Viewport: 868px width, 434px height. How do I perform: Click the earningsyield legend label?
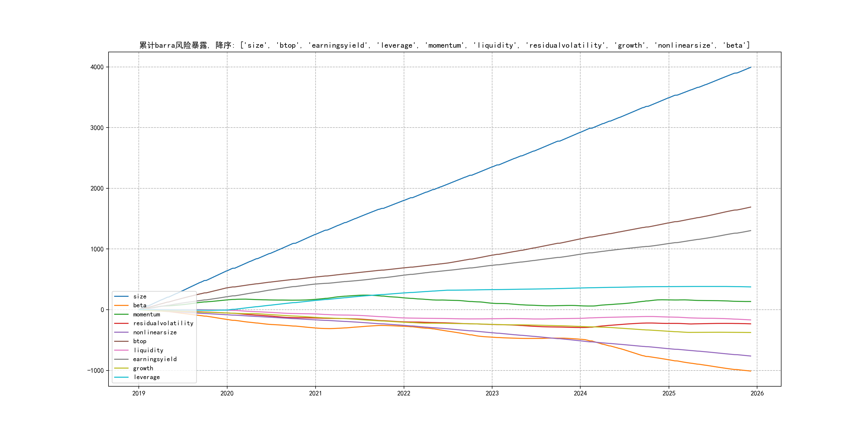click(x=155, y=359)
